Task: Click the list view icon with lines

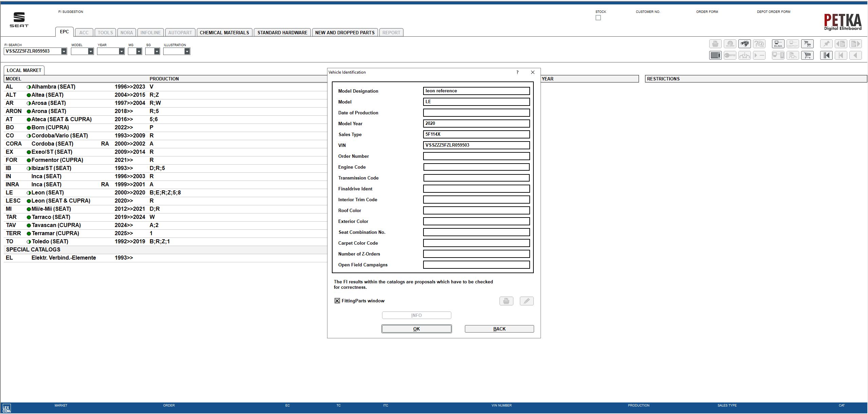Action: 715,55
